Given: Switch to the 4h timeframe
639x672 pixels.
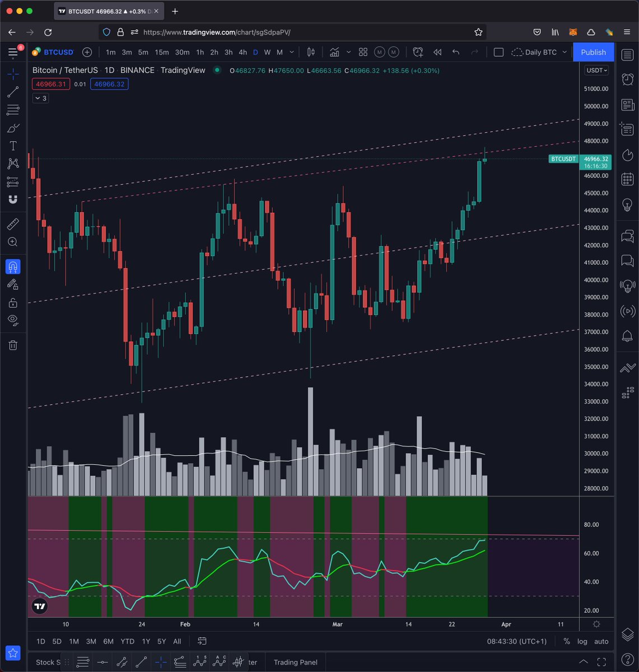Looking at the screenshot, I should pos(242,52).
